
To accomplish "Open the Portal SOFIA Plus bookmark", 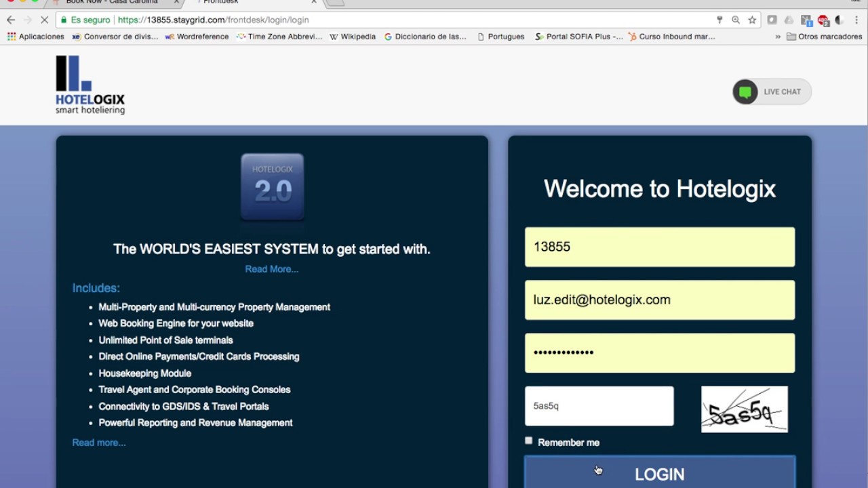I will (x=579, y=37).
